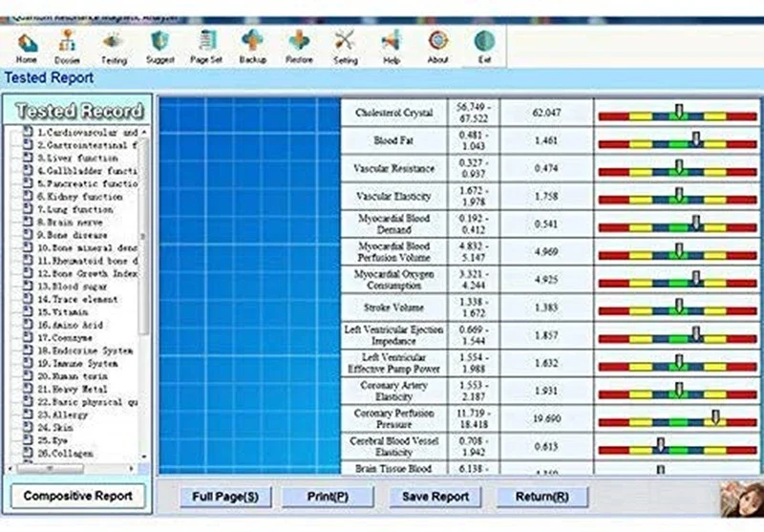Select 20.Human toxin record
Screen dimensions: 764x532
click(73, 376)
